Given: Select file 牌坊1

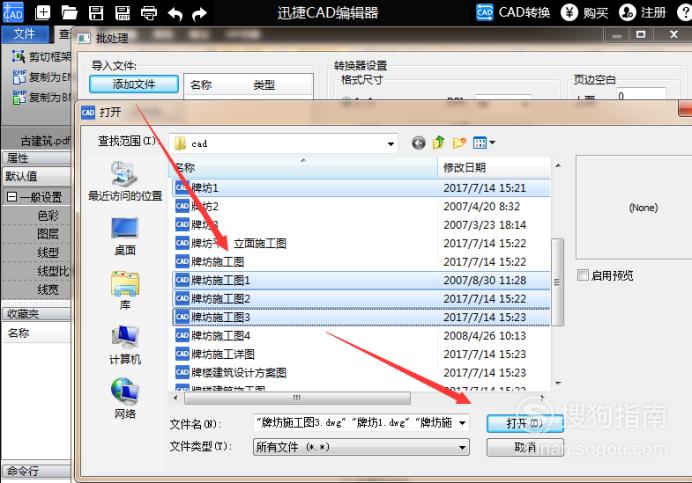Looking at the screenshot, I should 361,188.
